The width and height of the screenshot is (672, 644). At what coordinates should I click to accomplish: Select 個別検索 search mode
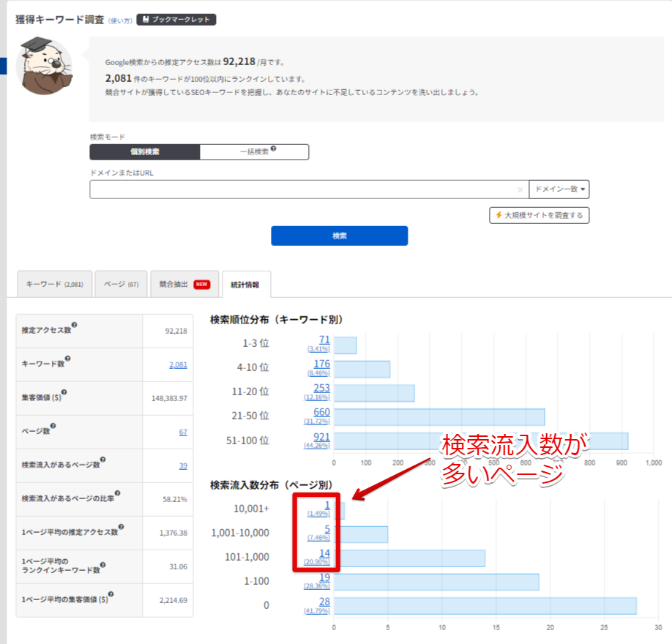click(x=145, y=152)
